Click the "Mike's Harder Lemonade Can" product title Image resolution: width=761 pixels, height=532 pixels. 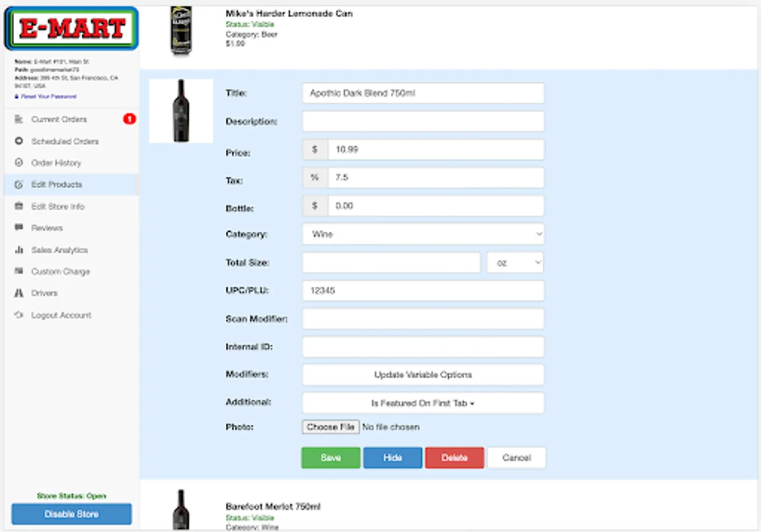pyautogui.click(x=289, y=13)
